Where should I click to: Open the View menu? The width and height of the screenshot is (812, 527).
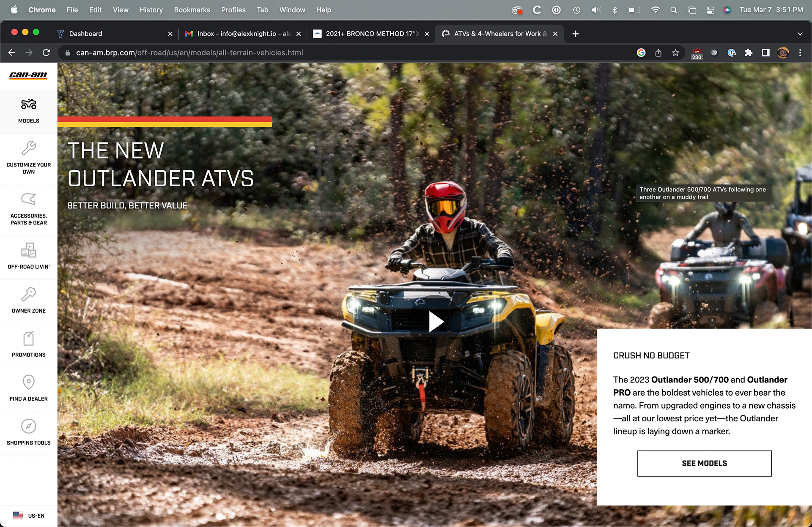[x=121, y=10]
